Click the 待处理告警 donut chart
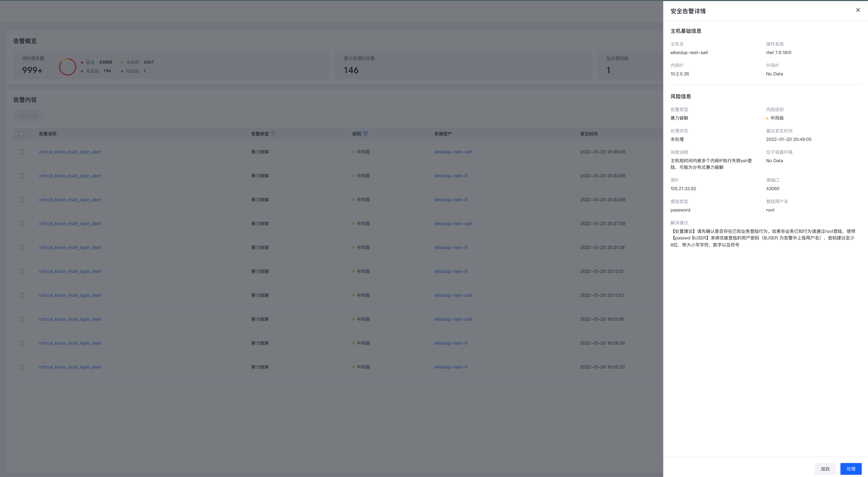 [67, 67]
